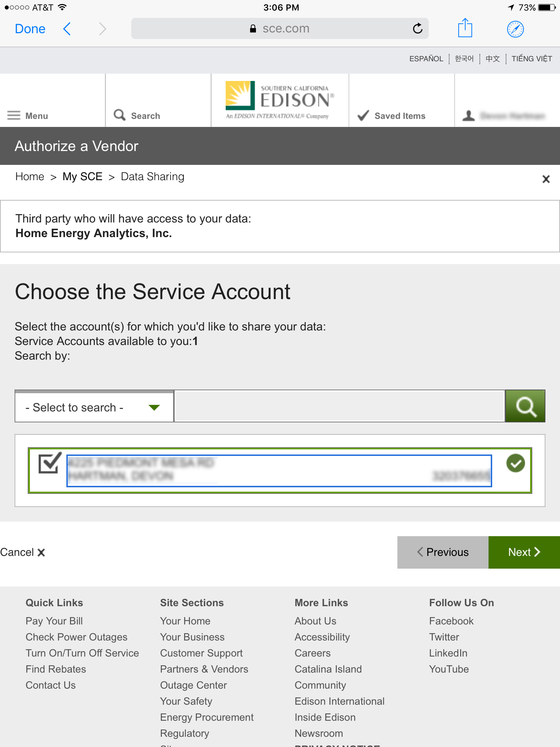Switch language to TIẾNG VIỆT
Screen dimensions: 560x747
click(532, 59)
